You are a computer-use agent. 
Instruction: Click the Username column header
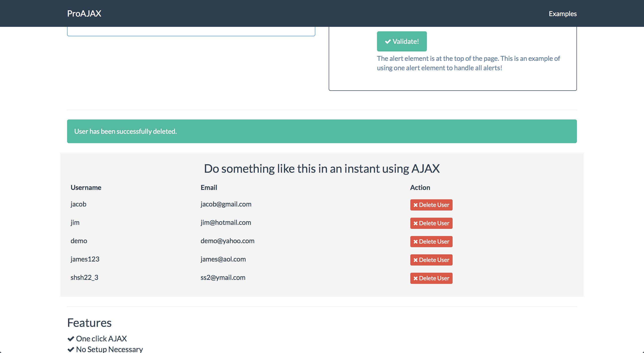pyautogui.click(x=86, y=188)
